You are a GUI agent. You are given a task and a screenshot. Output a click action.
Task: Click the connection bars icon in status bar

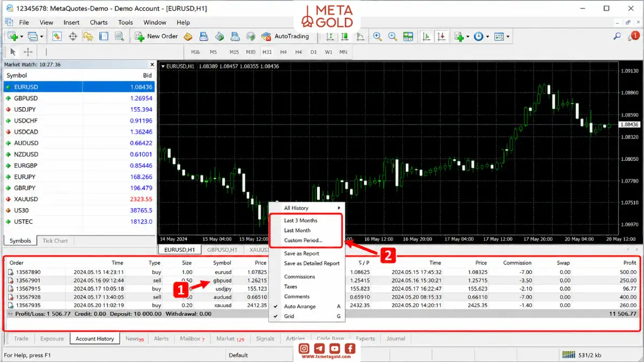(x=569, y=354)
